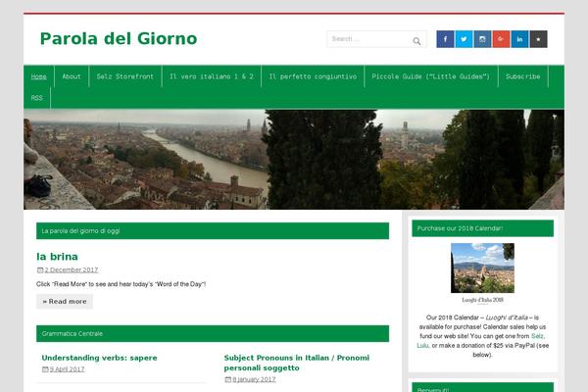Click the star social icon
Screen dimensions: 588x392
pyautogui.click(x=538, y=39)
